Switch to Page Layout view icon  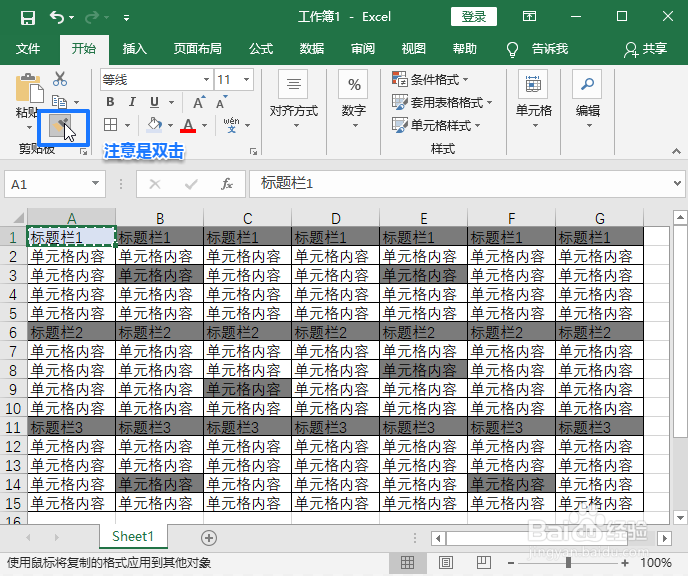(x=446, y=562)
